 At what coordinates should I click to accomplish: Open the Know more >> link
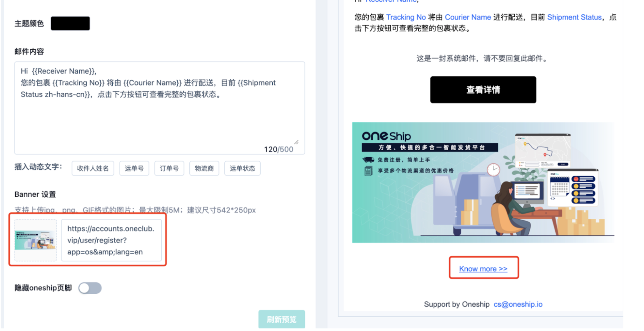(483, 269)
